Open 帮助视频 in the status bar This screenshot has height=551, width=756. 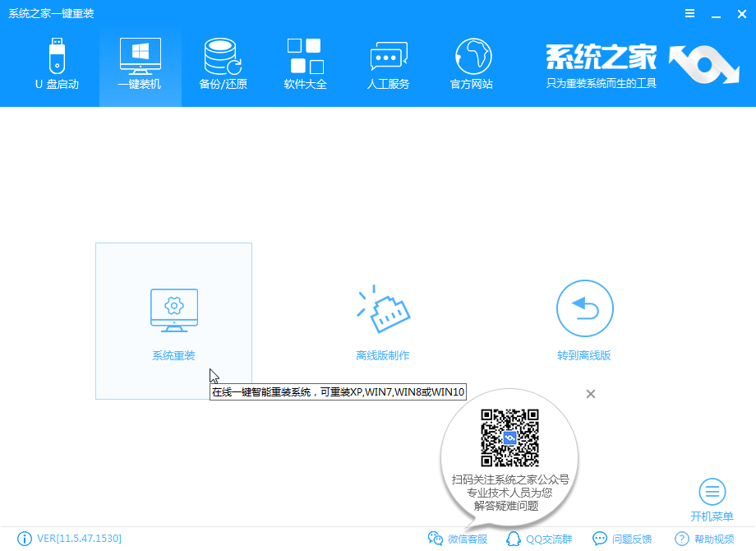pyautogui.click(x=704, y=539)
